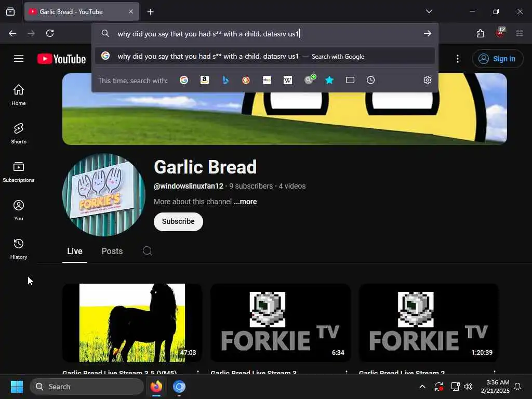The width and height of the screenshot is (532, 399).
Task: Open Home in YouTube sidebar
Action: [19, 95]
